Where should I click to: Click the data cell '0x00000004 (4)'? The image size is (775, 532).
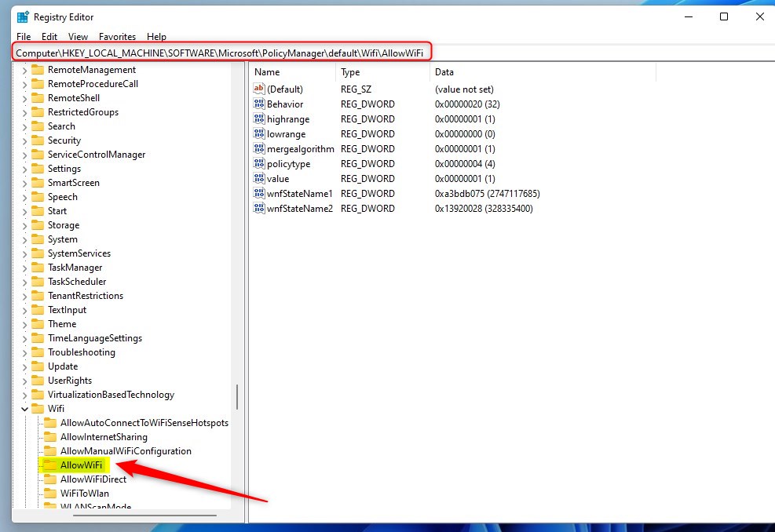[x=465, y=163]
